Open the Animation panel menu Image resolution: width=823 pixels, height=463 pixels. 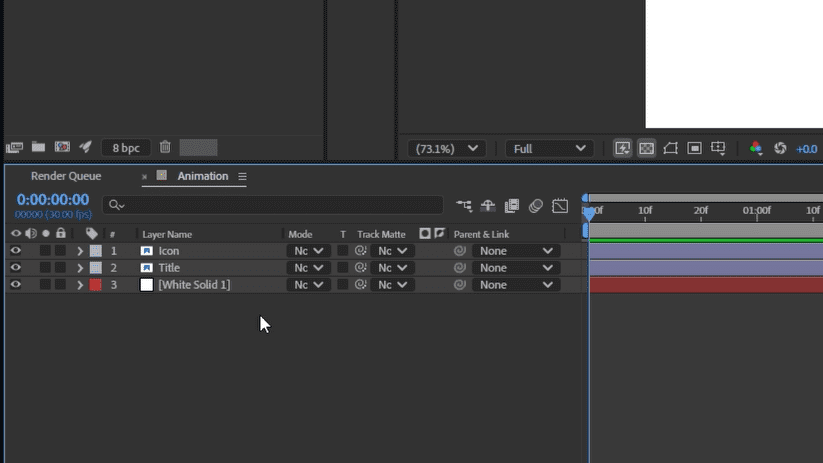(242, 176)
